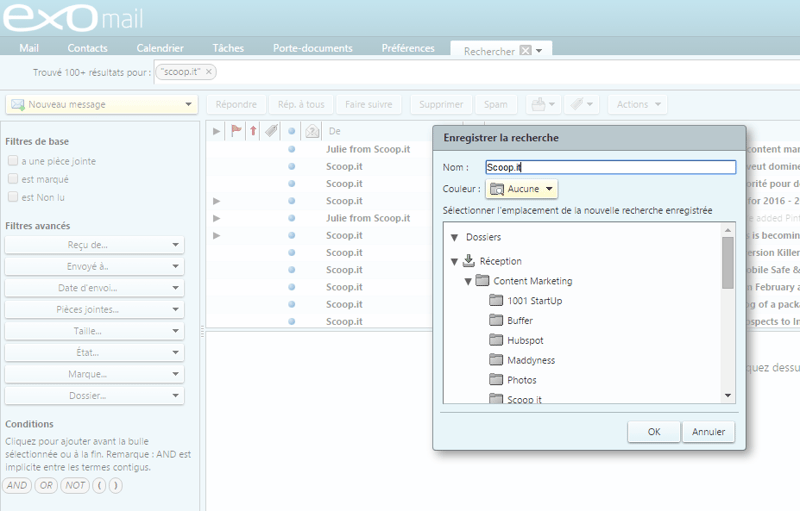This screenshot has height=511, width=800.
Task: Open the Actions menu button
Action: tap(638, 104)
